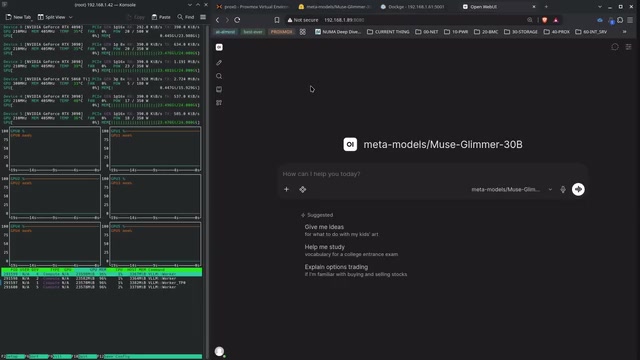
Task: Click the Open WebUI logo in sidebar
Action: click(219, 47)
